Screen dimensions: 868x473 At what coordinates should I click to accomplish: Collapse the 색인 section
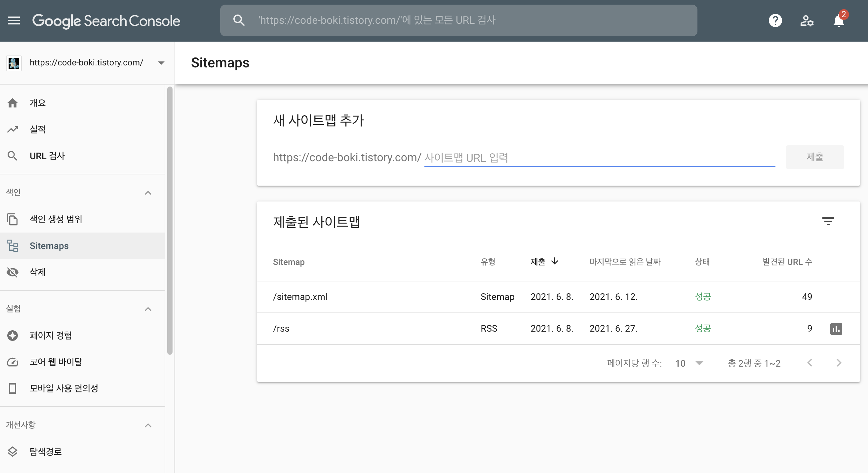coord(148,193)
